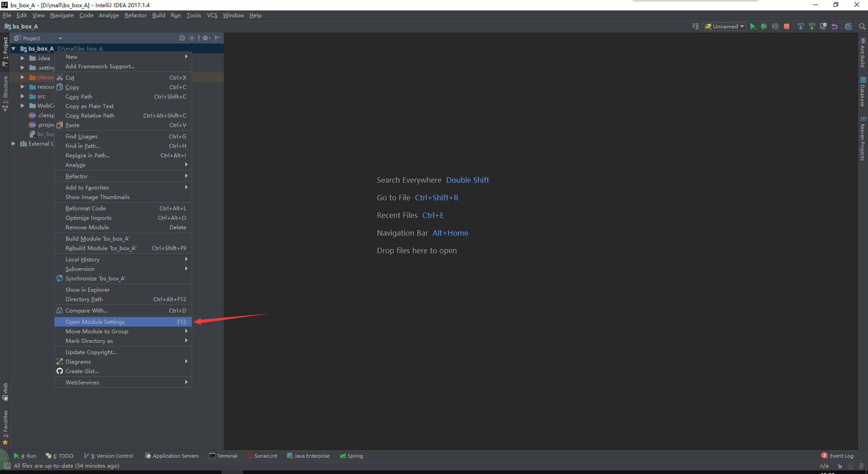Open Search Everywhere magnifier icon
The height and width of the screenshot is (474, 868).
(x=862, y=26)
